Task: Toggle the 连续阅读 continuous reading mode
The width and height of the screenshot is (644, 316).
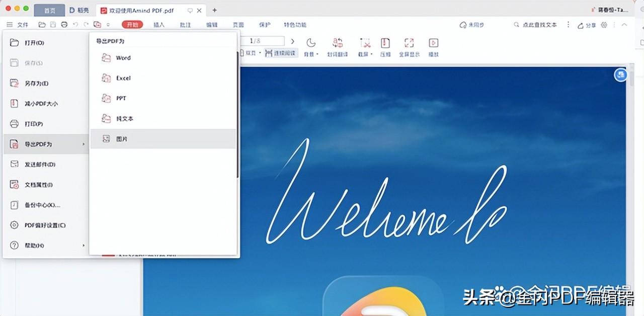Action: (281, 53)
